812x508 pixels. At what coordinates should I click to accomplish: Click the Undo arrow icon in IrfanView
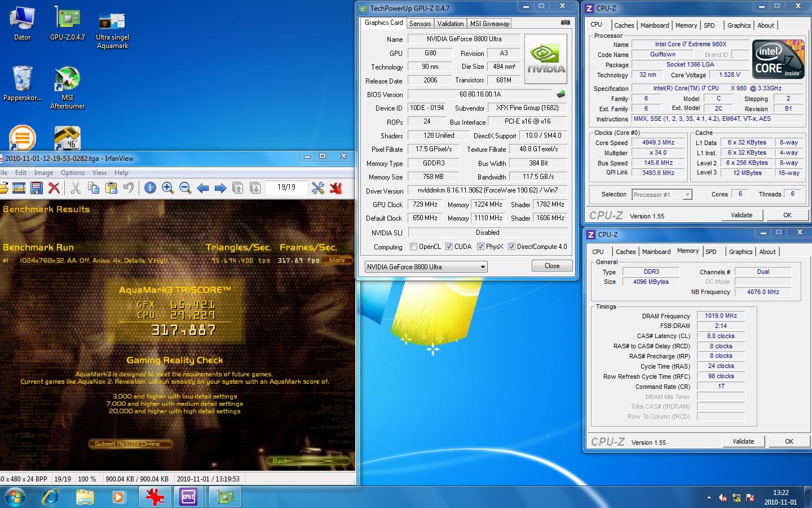[x=129, y=188]
